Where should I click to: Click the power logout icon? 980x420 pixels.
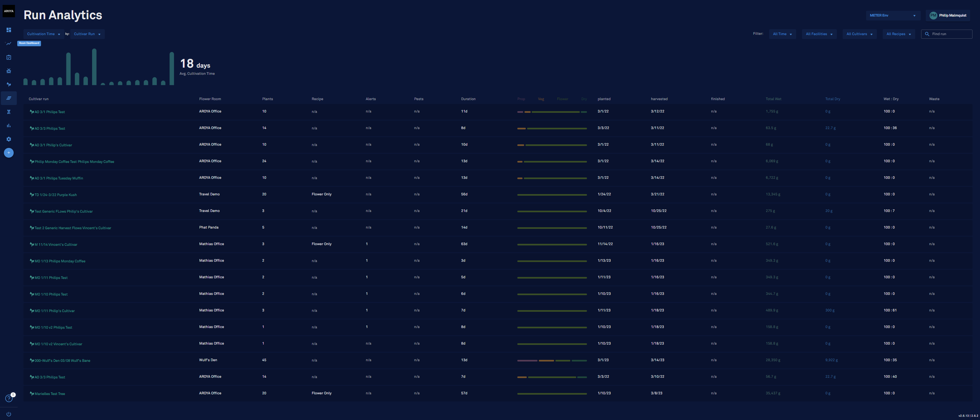tap(9, 414)
